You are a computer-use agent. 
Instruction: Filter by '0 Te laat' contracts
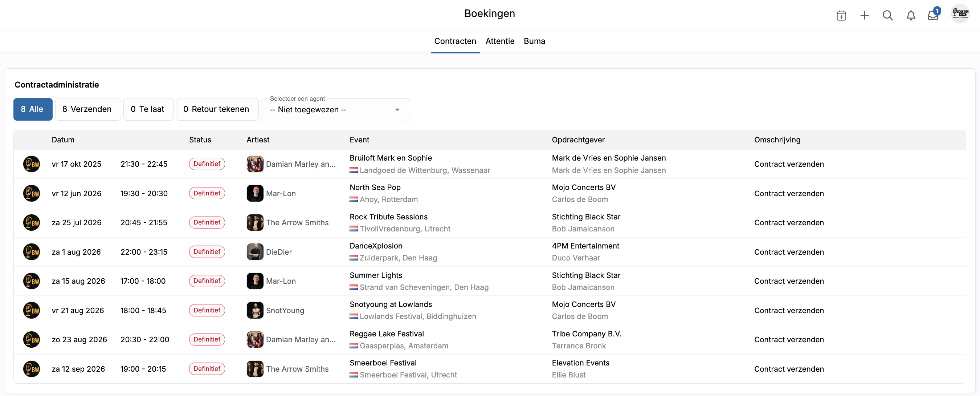click(148, 109)
